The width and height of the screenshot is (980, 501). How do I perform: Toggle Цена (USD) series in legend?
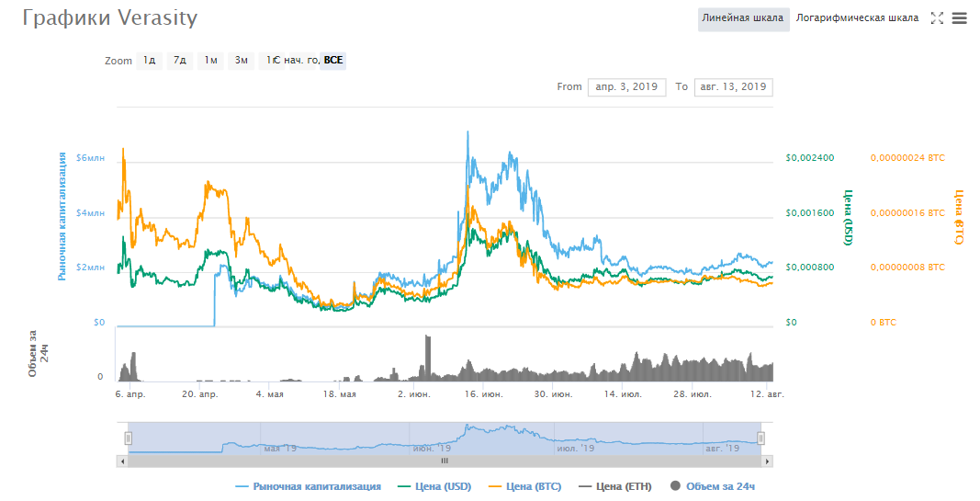click(434, 486)
